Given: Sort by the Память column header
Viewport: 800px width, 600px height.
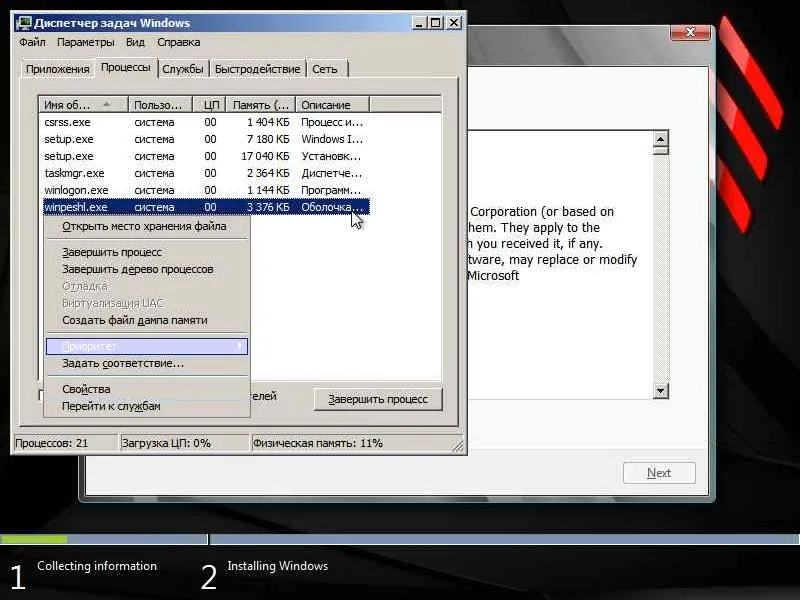Looking at the screenshot, I should coord(261,105).
